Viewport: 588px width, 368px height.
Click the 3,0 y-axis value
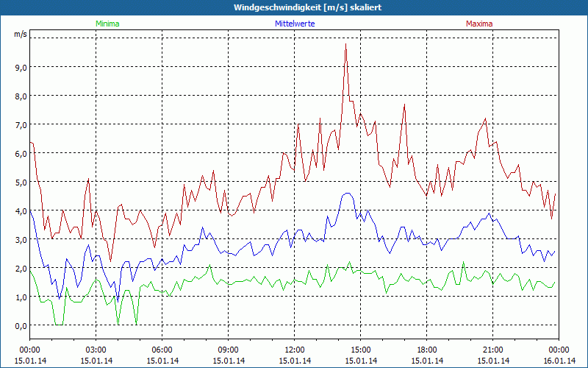pos(21,240)
